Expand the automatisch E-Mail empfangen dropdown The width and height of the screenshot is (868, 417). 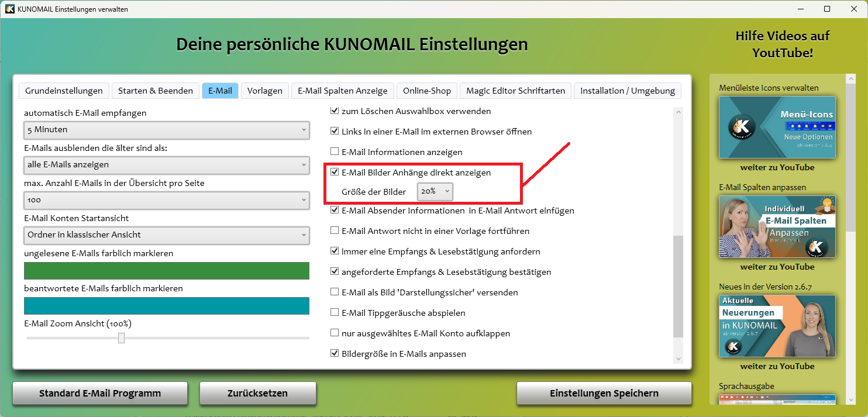click(x=167, y=129)
